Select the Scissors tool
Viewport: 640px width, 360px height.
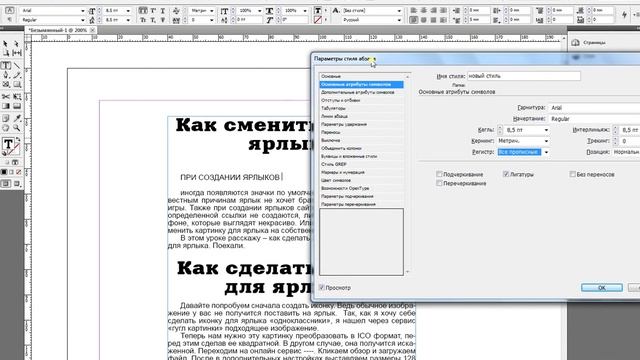click(6, 97)
